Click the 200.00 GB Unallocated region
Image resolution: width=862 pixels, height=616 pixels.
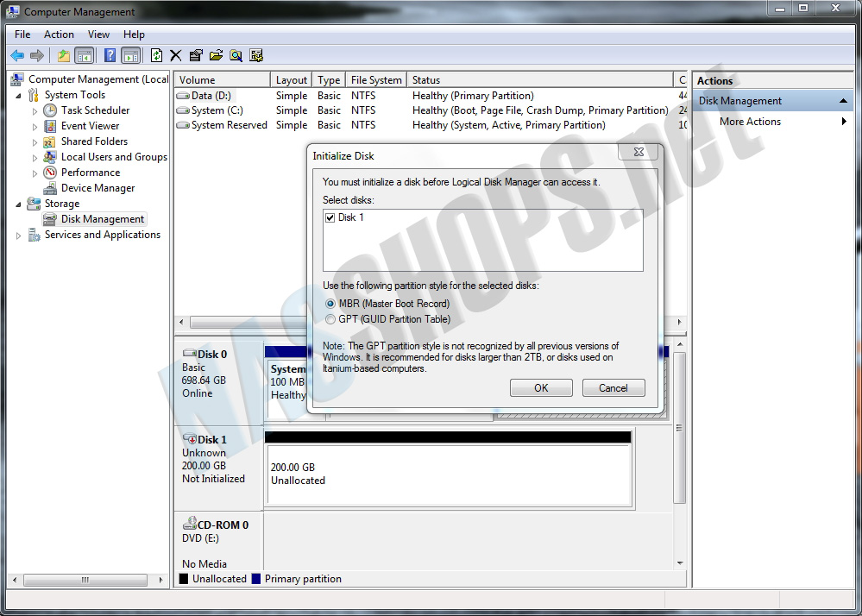448,475
